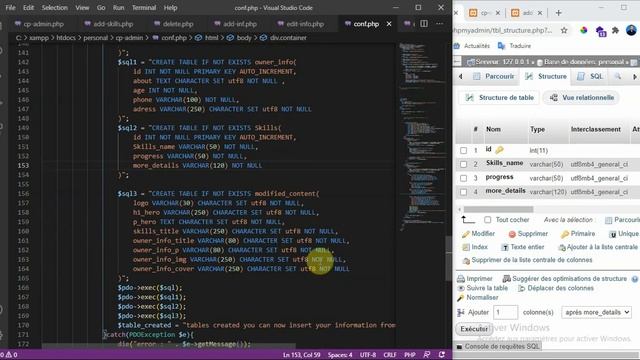640x360 pixels.
Task: Click the errors and warnings status icon
Action: [x=9, y=355]
